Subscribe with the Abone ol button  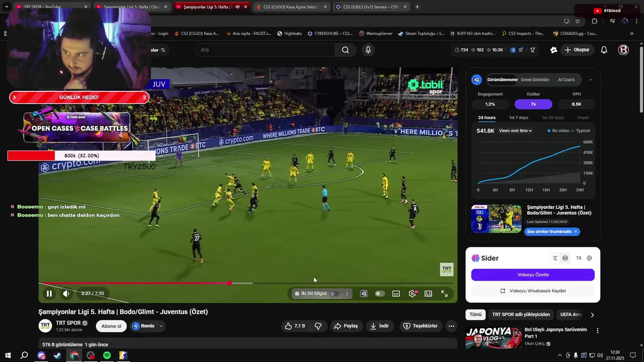111,326
